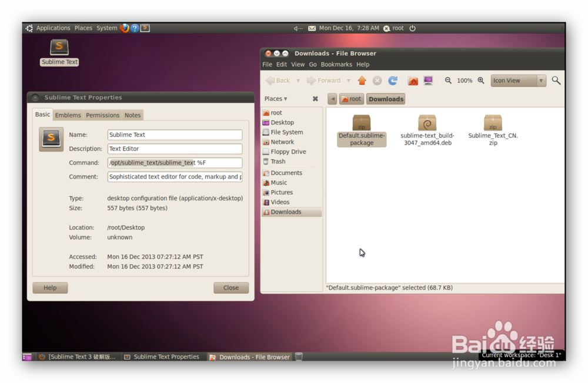Open the Edit menu in File Browser
The height and width of the screenshot is (383, 588).
click(x=282, y=65)
